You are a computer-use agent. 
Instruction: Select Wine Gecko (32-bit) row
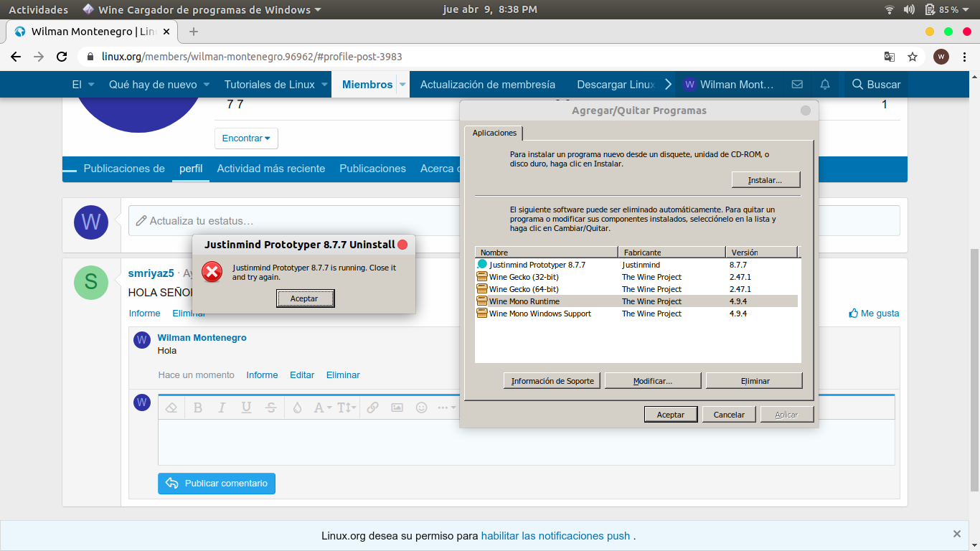pyautogui.click(x=636, y=277)
